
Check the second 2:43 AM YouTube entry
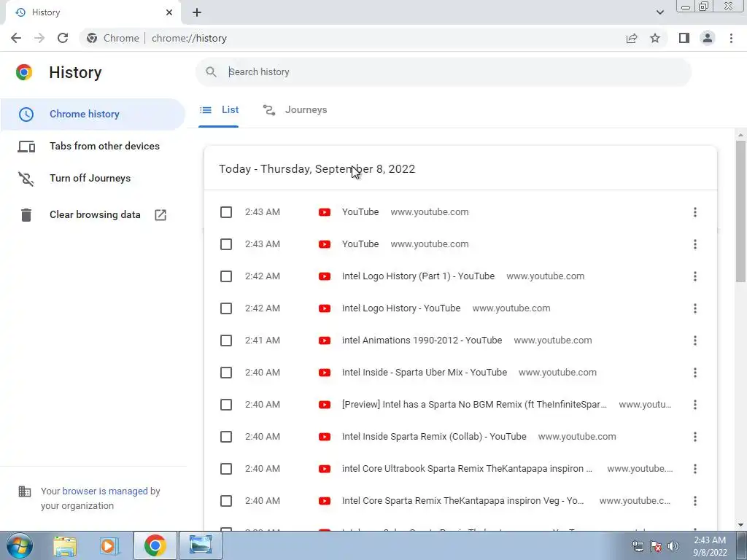click(x=226, y=244)
